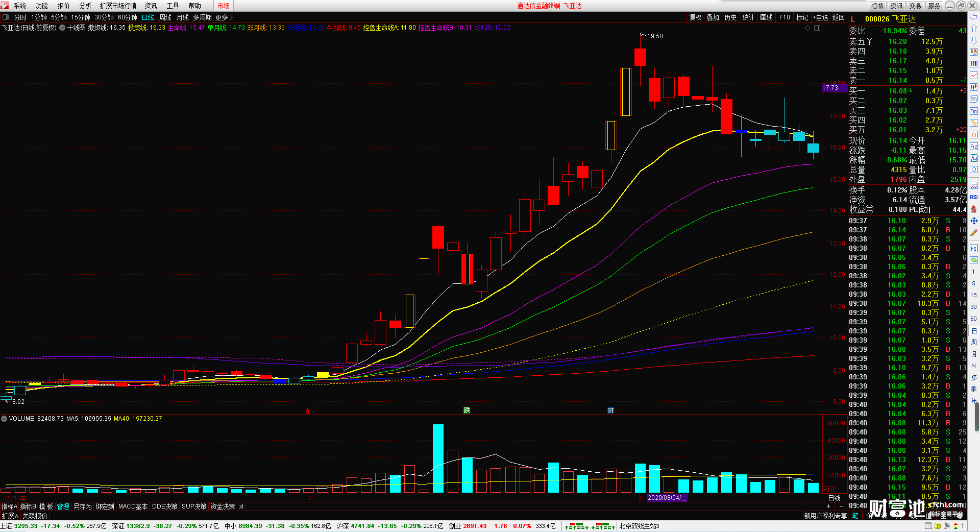Click the 服务 service button
980x532 pixels.
934,6
